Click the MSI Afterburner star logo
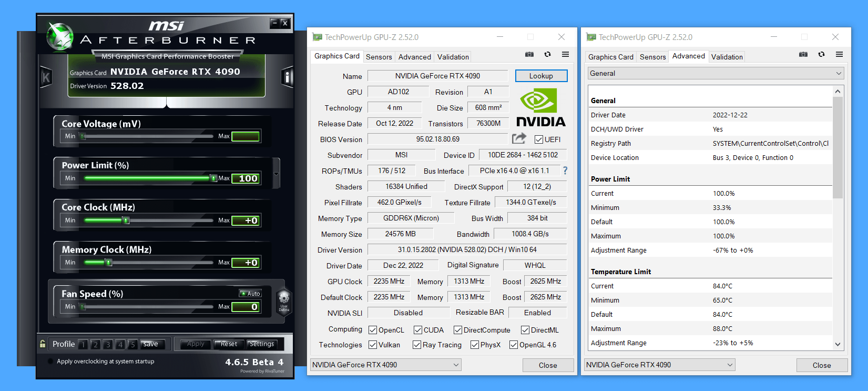Image resolution: width=868 pixels, height=391 pixels. tap(59, 37)
